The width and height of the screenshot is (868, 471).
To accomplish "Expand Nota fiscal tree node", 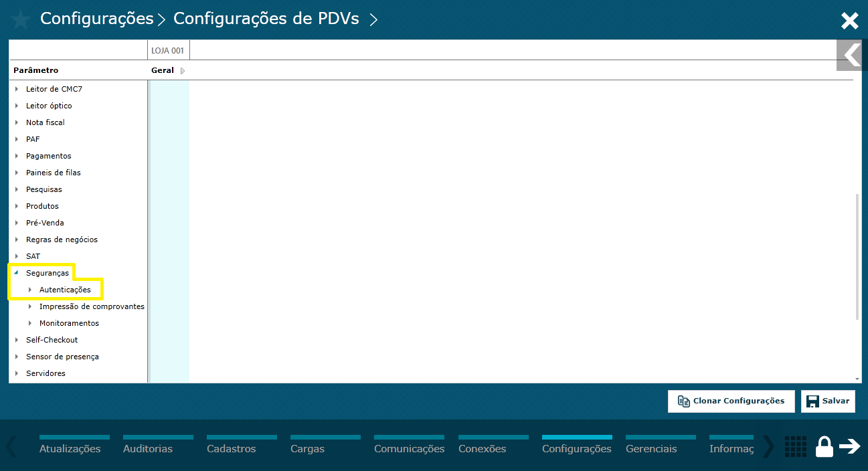I will [17, 122].
